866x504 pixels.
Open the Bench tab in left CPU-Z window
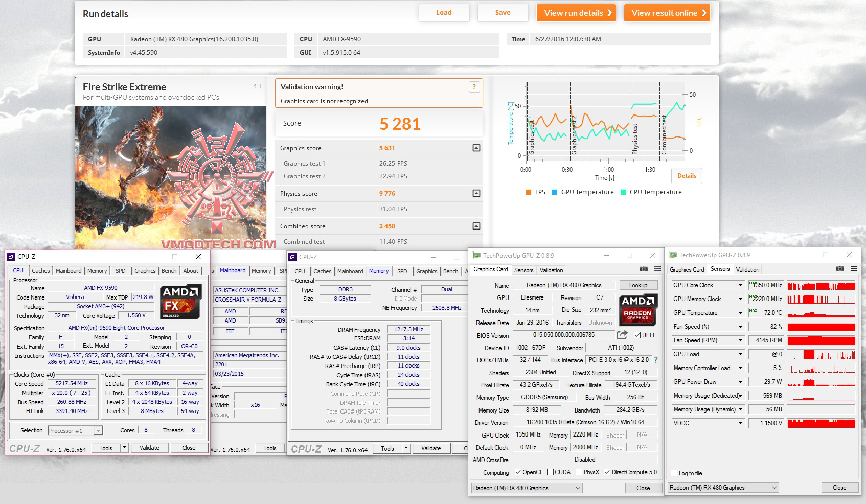click(x=169, y=271)
